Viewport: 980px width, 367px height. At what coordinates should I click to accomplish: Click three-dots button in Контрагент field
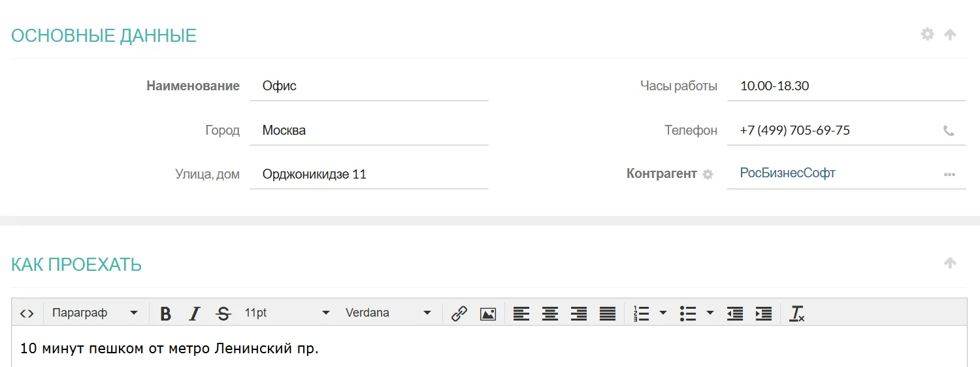(949, 175)
